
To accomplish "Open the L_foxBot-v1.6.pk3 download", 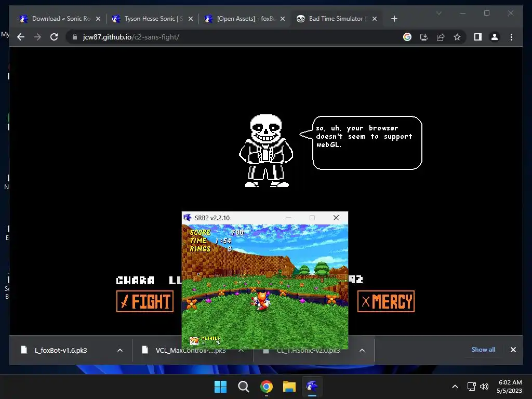I will [x=61, y=350].
